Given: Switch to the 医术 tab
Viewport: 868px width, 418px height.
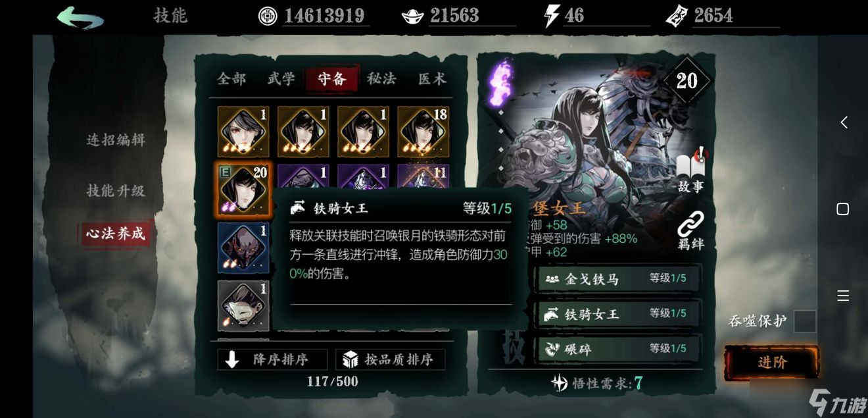Looking at the screenshot, I should [x=432, y=79].
